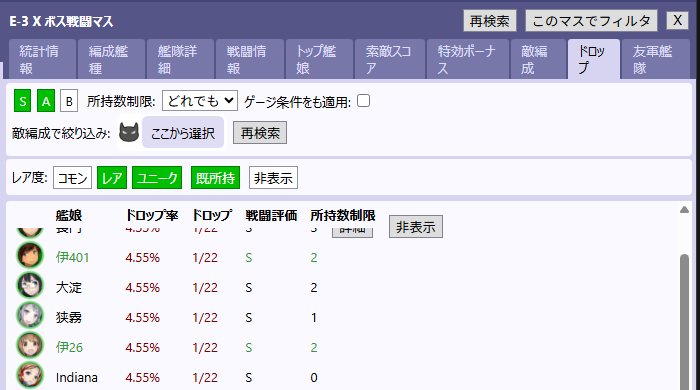The height and width of the screenshot is (390, 700).
Task: Click the 大淀 ship girl avatar
Action: tap(30, 286)
